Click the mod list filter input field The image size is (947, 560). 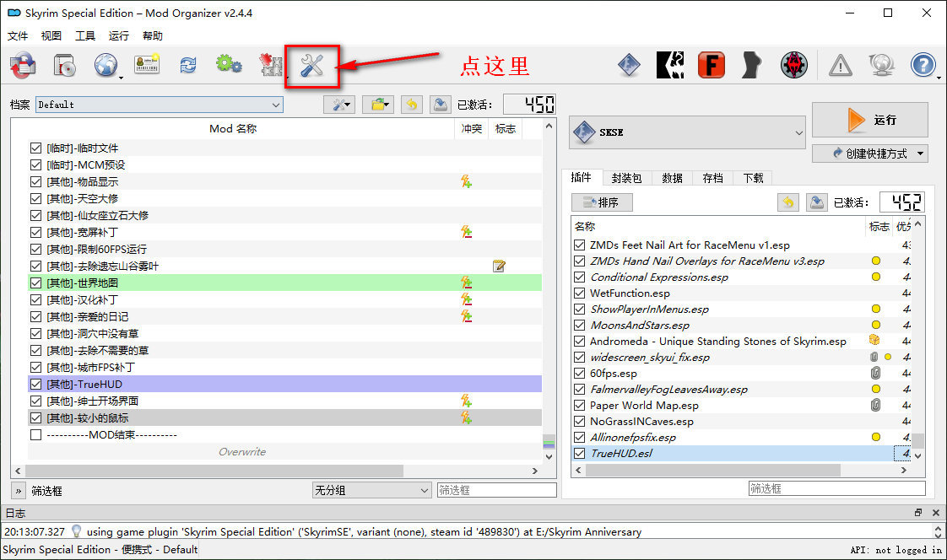click(496, 490)
